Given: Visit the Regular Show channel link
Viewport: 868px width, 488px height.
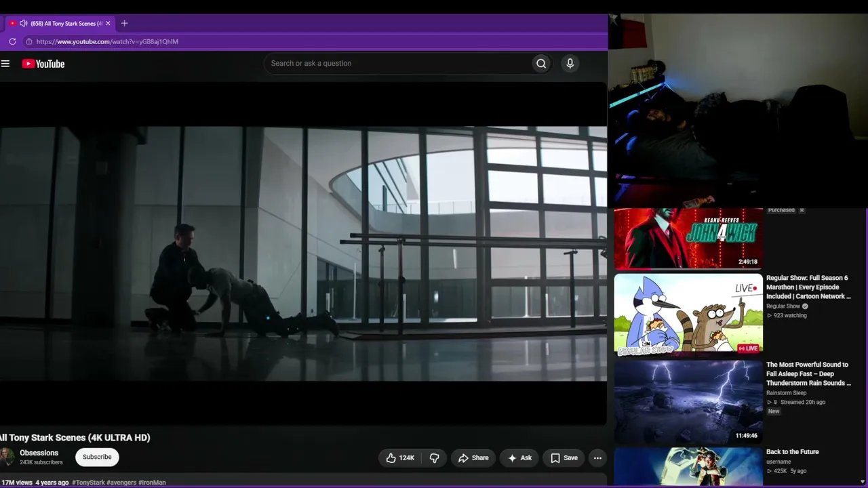Looking at the screenshot, I should (783, 306).
